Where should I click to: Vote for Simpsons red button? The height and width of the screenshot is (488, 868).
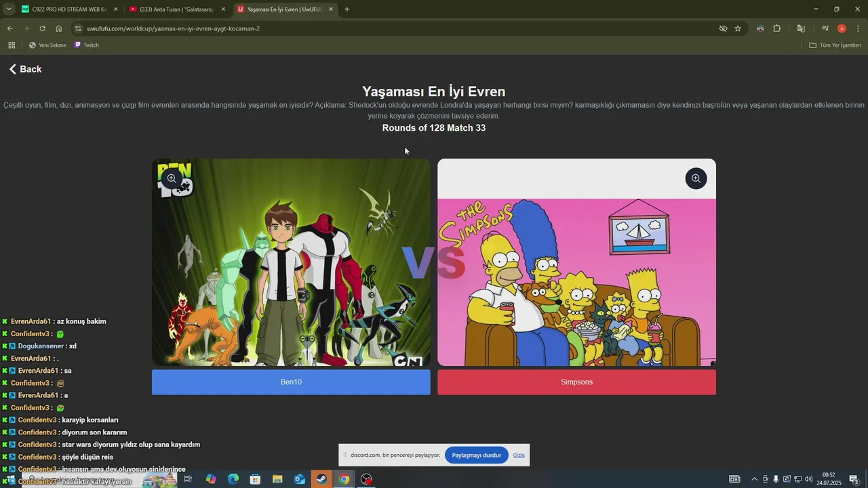(x=576, y=382)
